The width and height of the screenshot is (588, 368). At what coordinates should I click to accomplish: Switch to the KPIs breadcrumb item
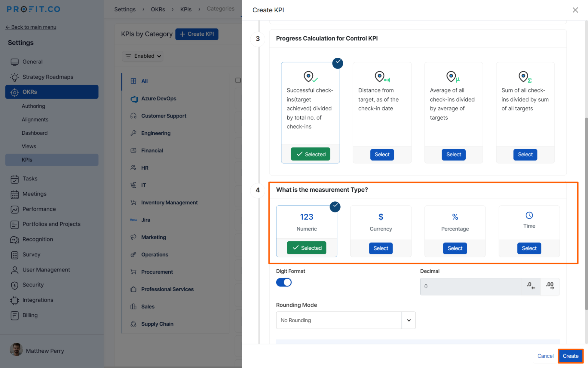(186, 9)
